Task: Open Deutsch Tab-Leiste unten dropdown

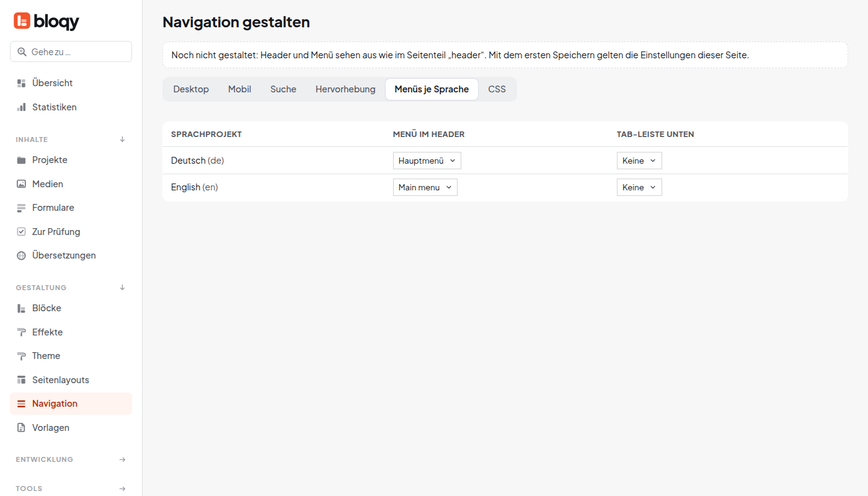Action: (x=639, y=161)
